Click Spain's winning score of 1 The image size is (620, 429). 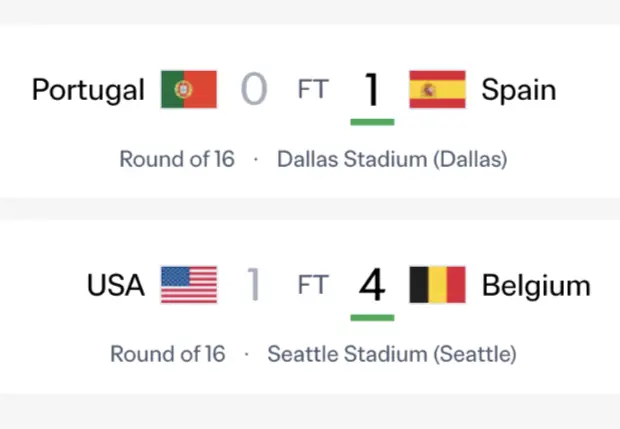click(x=372, y=89)
